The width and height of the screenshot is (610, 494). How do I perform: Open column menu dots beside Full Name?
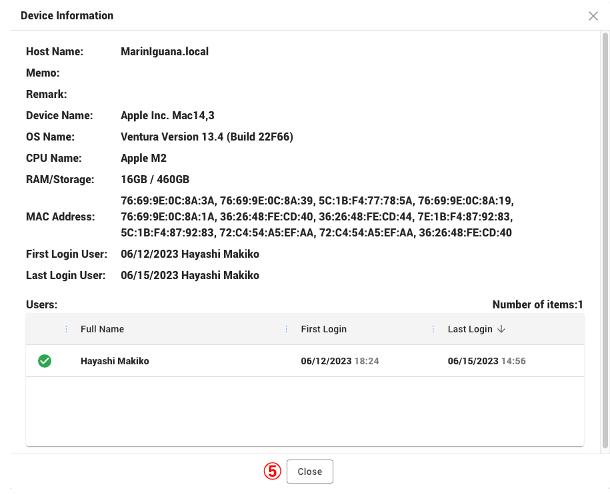pyautogui.click(x=66, y=329)
